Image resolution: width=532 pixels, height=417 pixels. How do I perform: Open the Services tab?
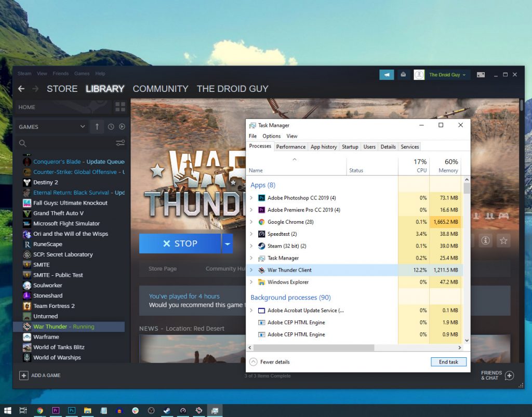(x=410, y=146)
